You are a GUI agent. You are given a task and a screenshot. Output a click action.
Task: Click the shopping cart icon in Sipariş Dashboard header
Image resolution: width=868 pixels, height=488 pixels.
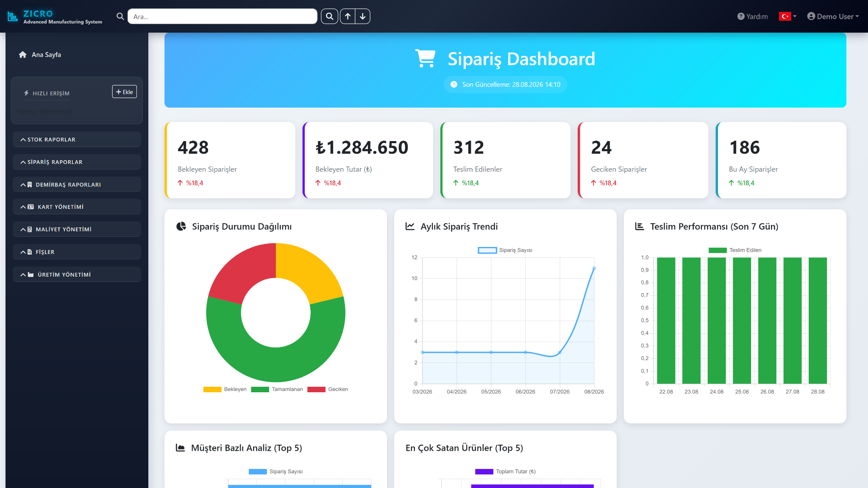tap(426, 58)
